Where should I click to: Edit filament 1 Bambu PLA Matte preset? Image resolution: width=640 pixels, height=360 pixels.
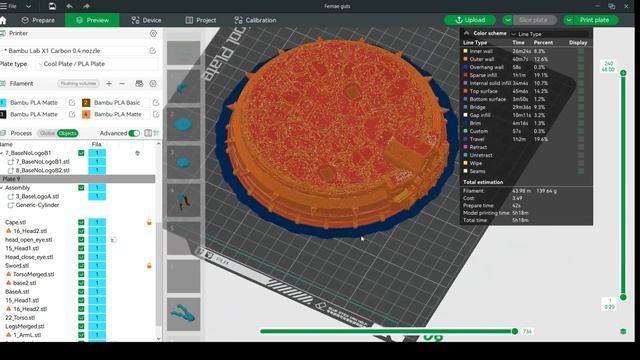72,102
